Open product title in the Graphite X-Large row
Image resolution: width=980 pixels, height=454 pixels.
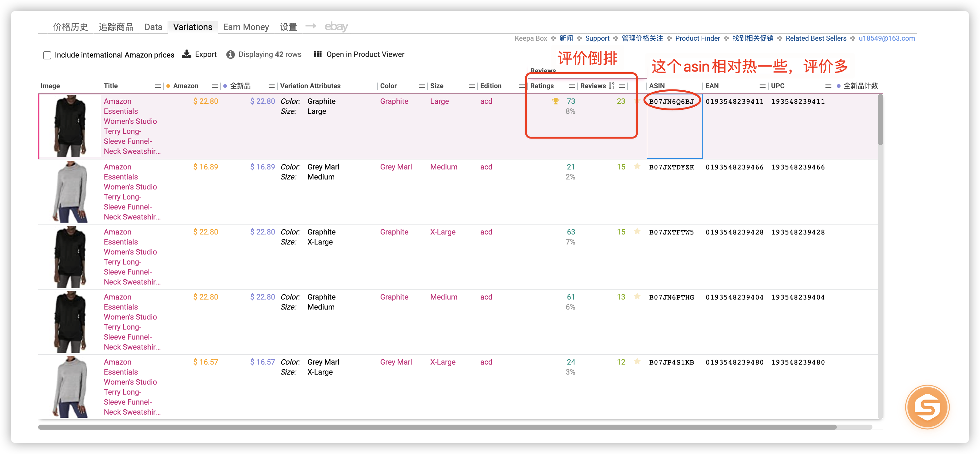(132, 257)
